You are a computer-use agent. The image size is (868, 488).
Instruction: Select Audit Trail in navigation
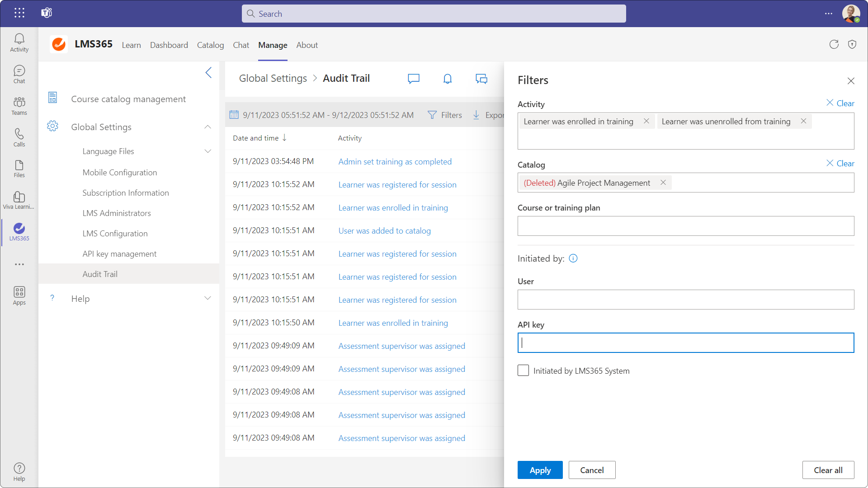(129, 274)
